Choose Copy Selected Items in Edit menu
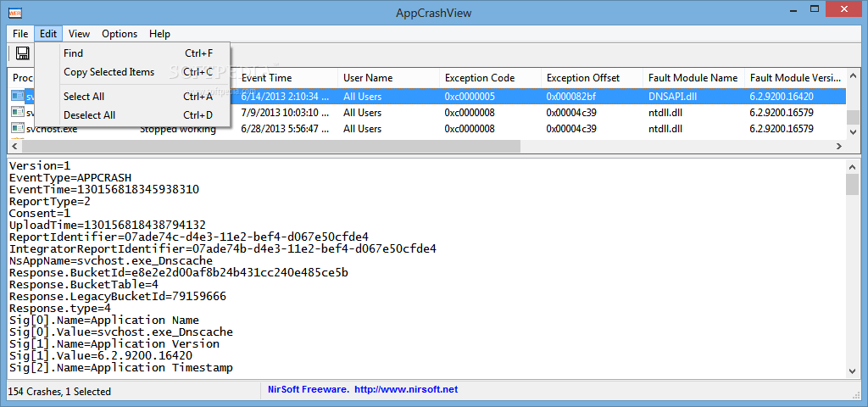The image size is (868, 407). [133, 72]
